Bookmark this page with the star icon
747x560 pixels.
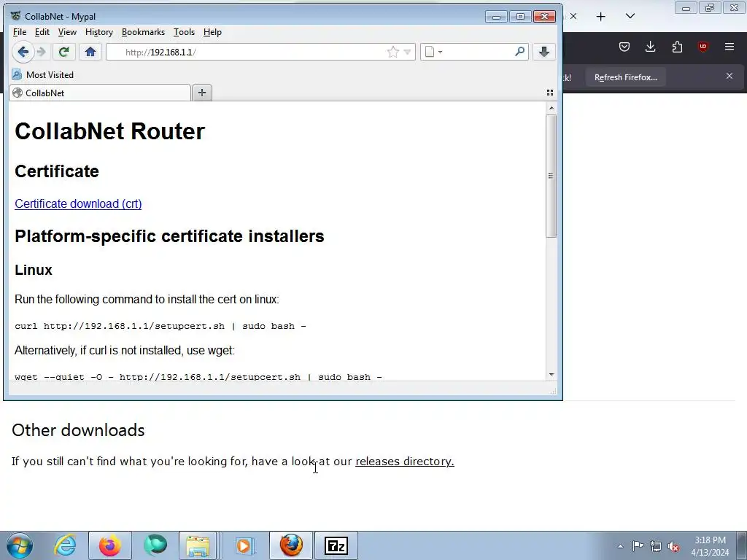pos(392,52)
